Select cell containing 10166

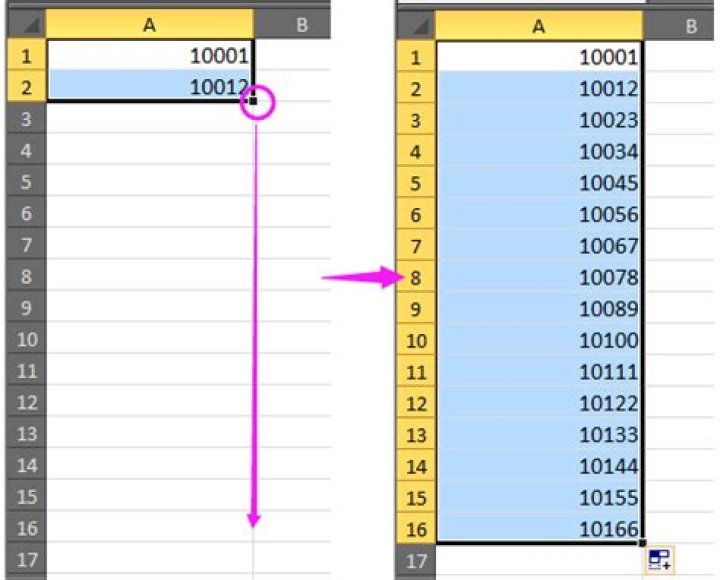click(539, 529)
